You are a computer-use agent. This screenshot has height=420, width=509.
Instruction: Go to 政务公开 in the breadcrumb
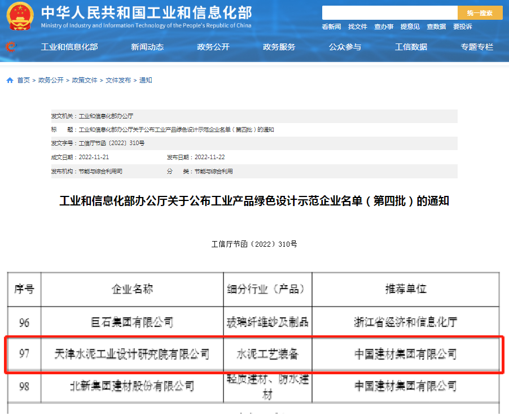point(51,80)
